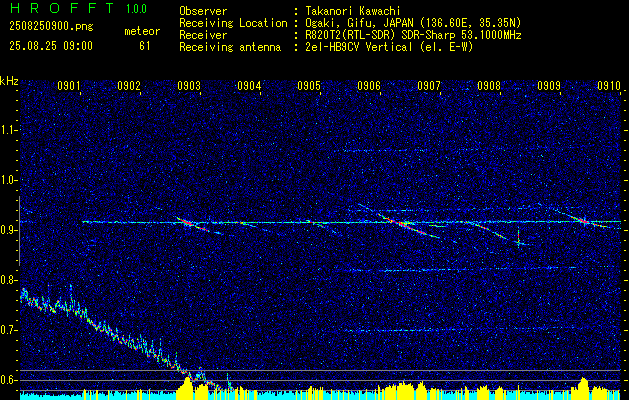Click the Receiving Location label
This screenshot has width=629, height=400.
[x=233, y=23]
